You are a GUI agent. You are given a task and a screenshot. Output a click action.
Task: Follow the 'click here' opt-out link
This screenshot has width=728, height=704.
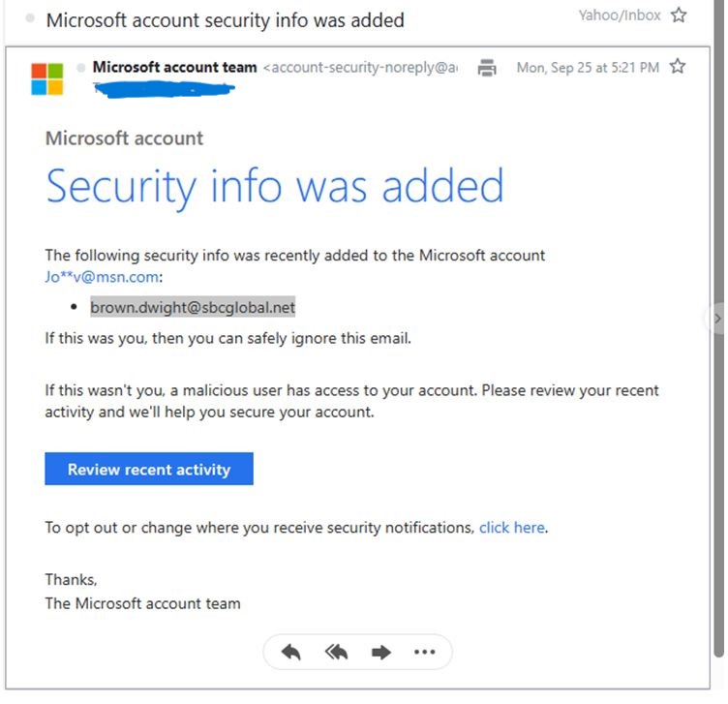[x=512, y=528]
